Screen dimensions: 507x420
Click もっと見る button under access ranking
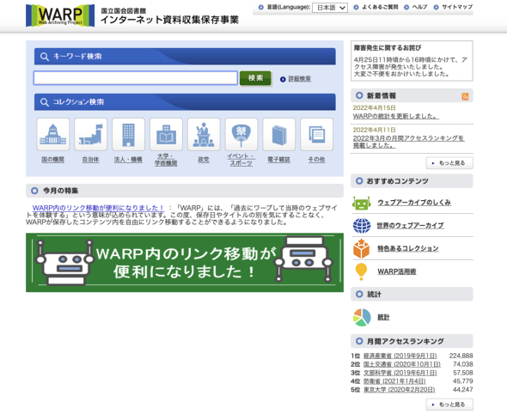click(x=449, y=405)
